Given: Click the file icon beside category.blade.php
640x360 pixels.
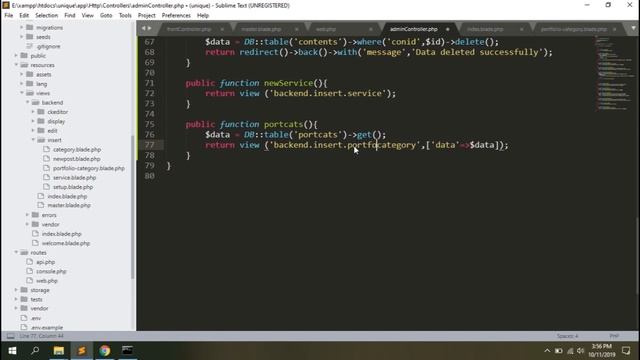Looking at the screenshot, I should point(47,149).
